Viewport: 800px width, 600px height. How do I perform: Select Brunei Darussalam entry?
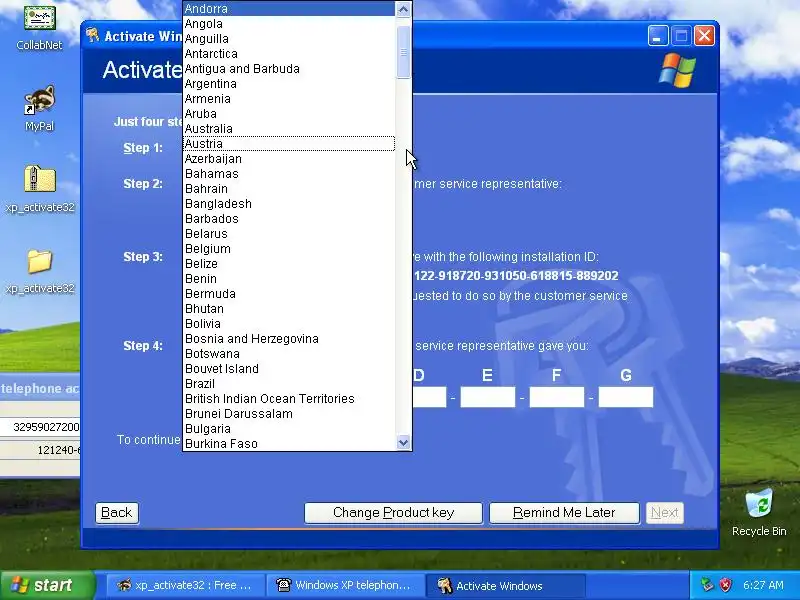[289, 414]
